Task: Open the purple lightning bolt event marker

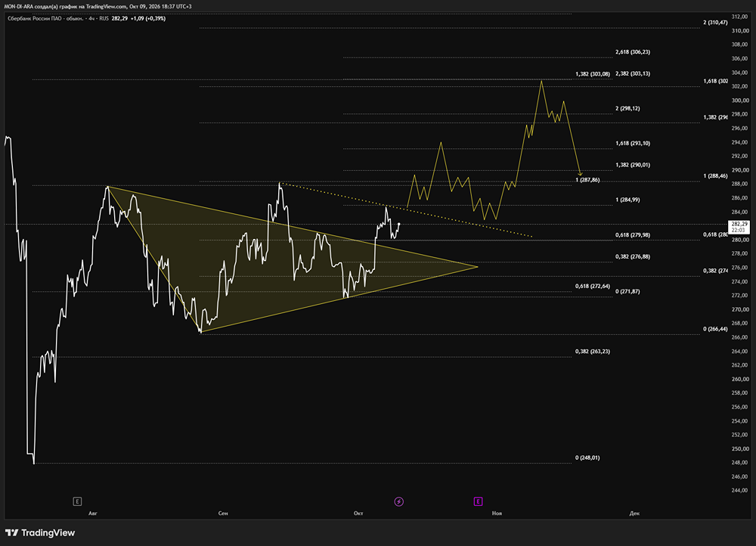Action: 398,501
